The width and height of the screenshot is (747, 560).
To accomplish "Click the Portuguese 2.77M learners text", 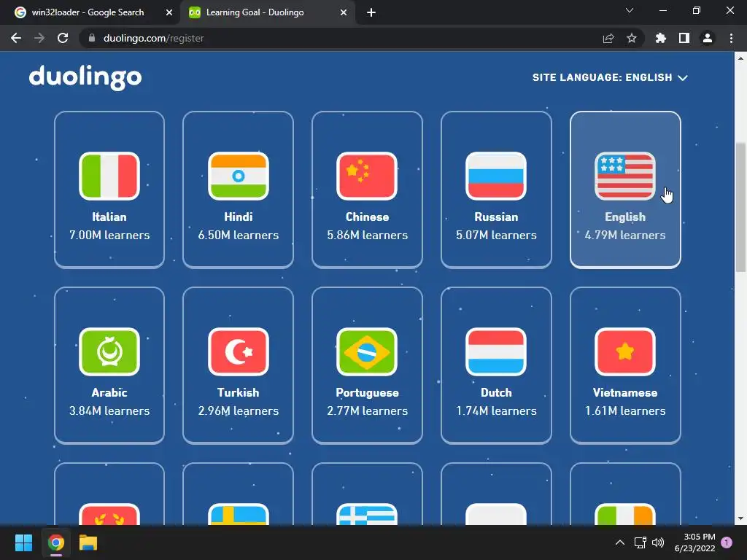I will (367, 411).
